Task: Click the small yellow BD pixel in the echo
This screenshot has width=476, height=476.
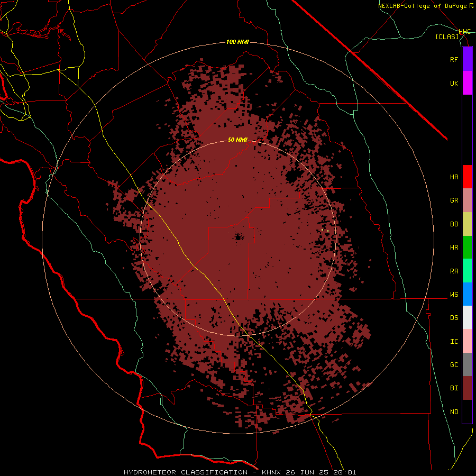Action: (x=323, y=230)
